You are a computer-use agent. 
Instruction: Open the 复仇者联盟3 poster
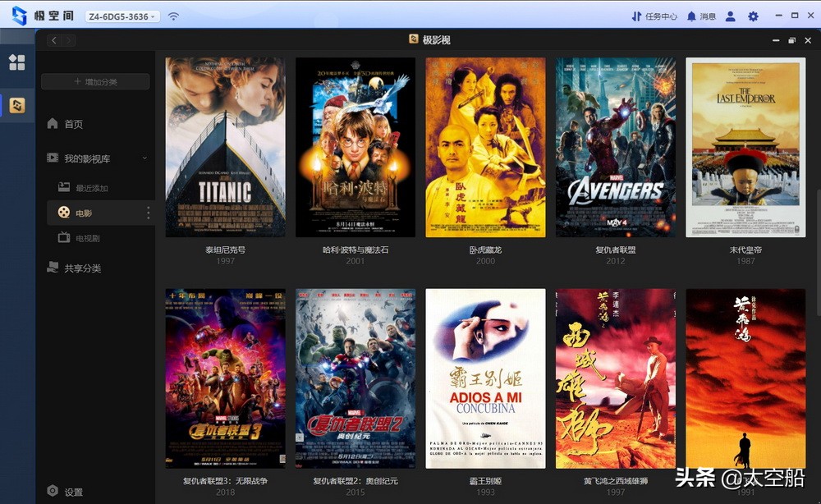click(225, 378)
